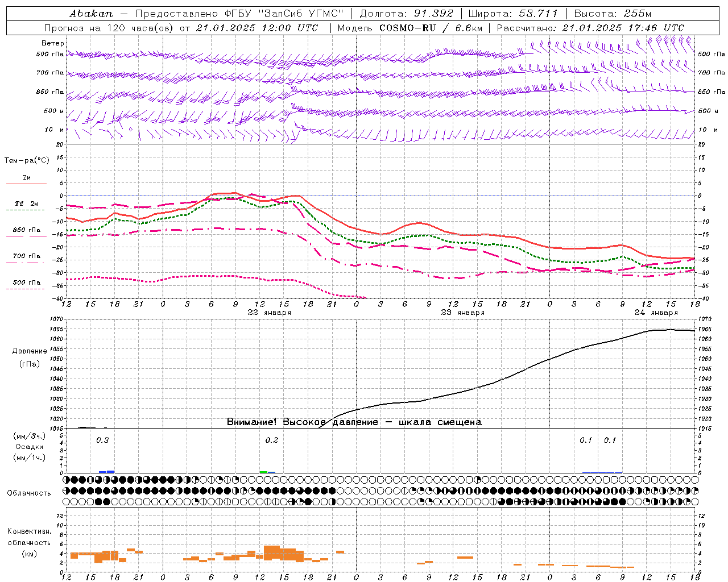
Task: Select the "Предоставлено ФГБУ ЗапСиб УГМС" provider text
Action: click(x=239, y=14)
